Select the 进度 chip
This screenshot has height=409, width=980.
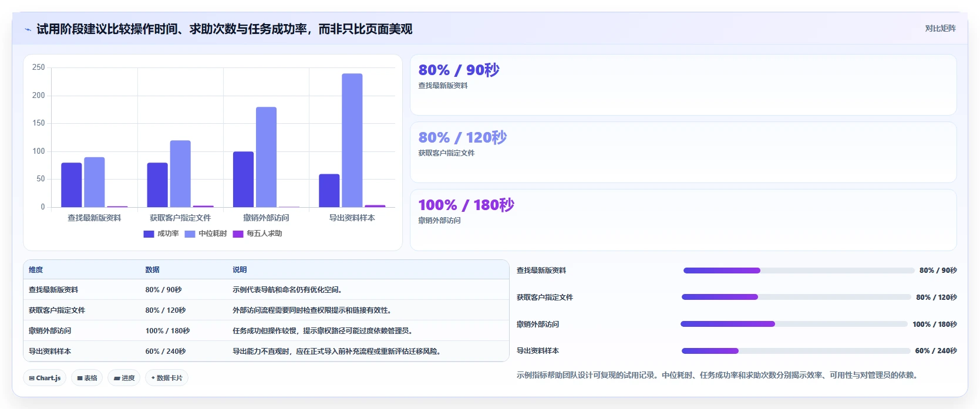(x=124, y=378)
